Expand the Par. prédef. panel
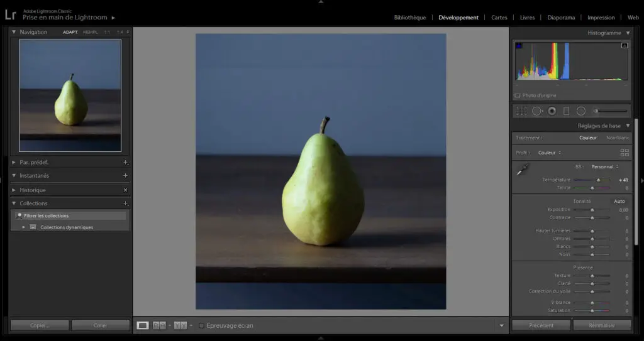This screenshot has height=341, width=644. [x=14, y=162]
